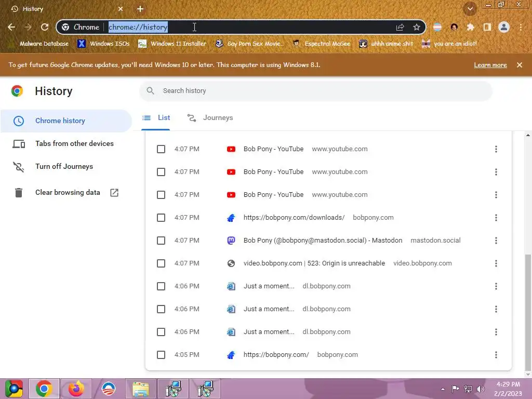This screenshot has height=399, width=532.
Task: Open a new tab with the plus button
Action: pos(140,9)
